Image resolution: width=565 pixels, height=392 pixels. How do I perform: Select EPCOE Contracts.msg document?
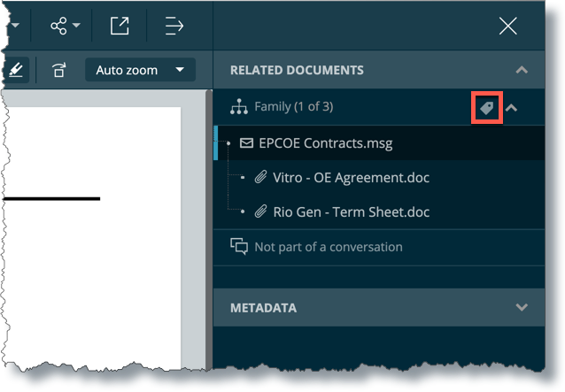pos(379,143)
